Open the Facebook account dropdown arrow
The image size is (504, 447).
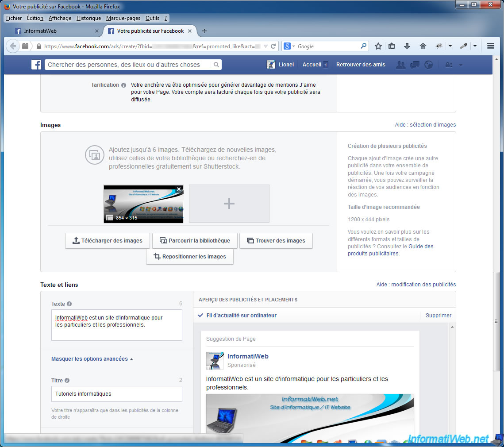461,65
